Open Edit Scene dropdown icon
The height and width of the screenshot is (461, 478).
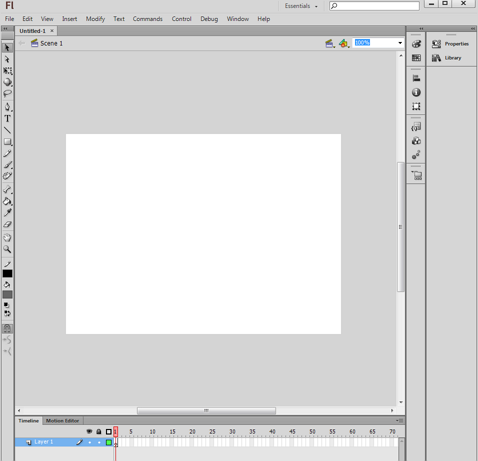(330, 43)
